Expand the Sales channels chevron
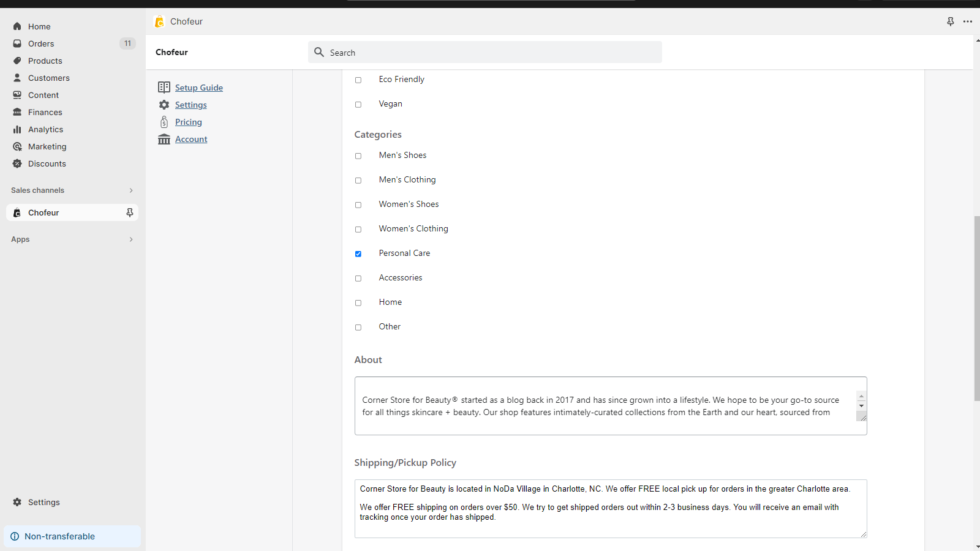The image size is (980, 551). (x=131, y=190)
